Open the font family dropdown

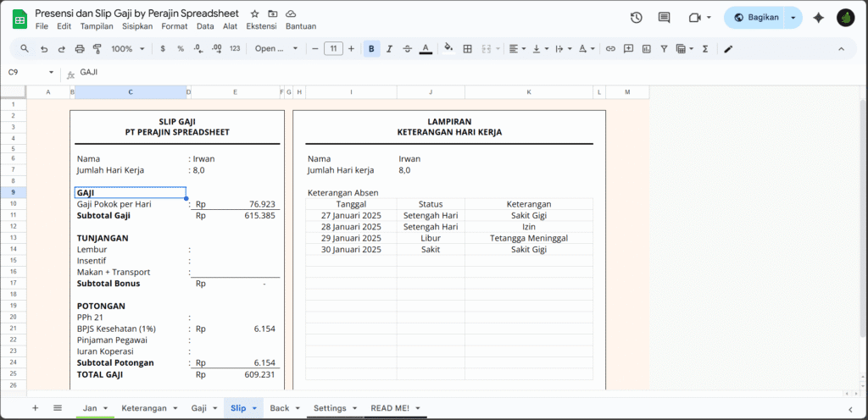[276, 48]
